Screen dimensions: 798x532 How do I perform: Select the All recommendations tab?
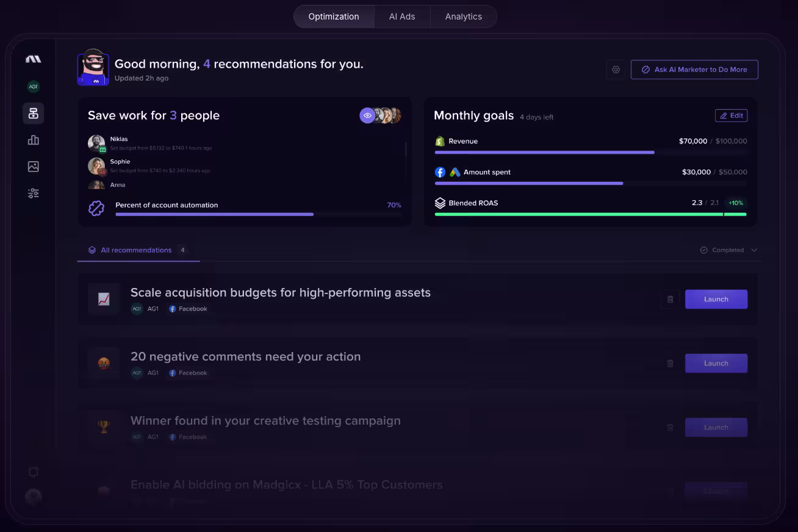coord(136,250)
